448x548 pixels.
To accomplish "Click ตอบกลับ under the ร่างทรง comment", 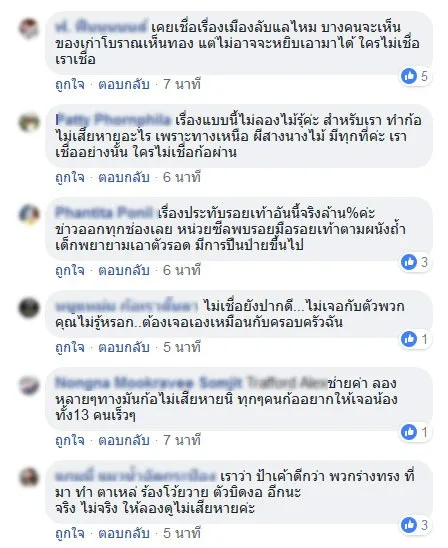I will click(124, 534).
